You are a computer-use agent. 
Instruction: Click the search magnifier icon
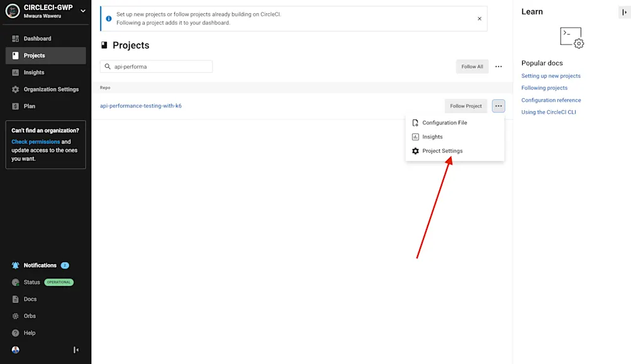[108, 67]
